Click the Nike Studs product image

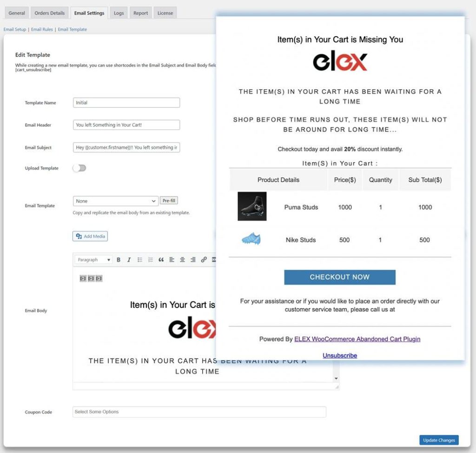pos(251,239)
